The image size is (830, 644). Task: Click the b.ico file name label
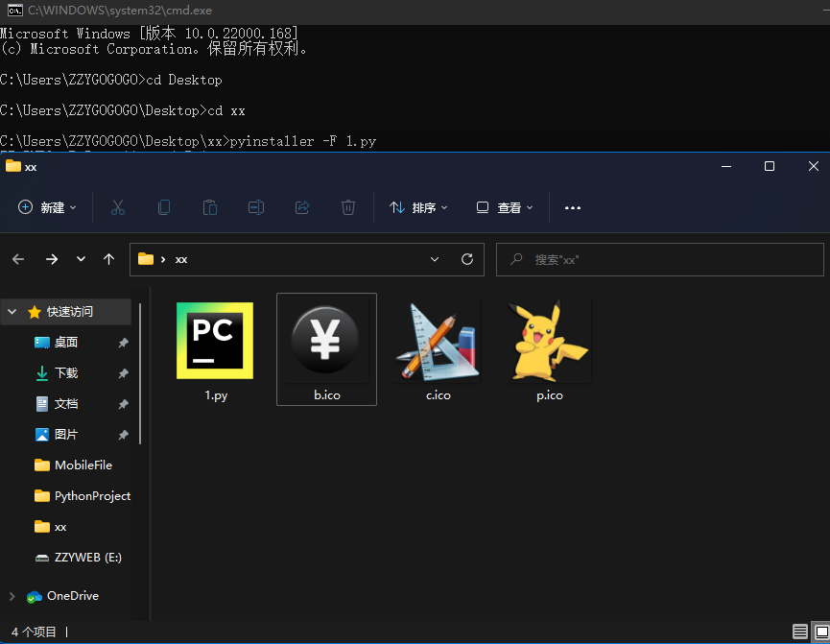[326, 395]
